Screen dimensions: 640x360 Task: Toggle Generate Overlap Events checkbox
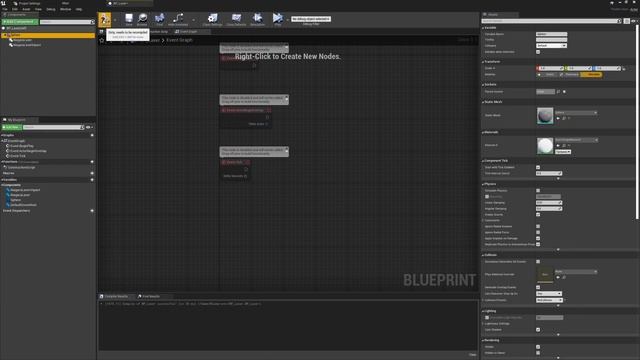(x=538, y=287)
